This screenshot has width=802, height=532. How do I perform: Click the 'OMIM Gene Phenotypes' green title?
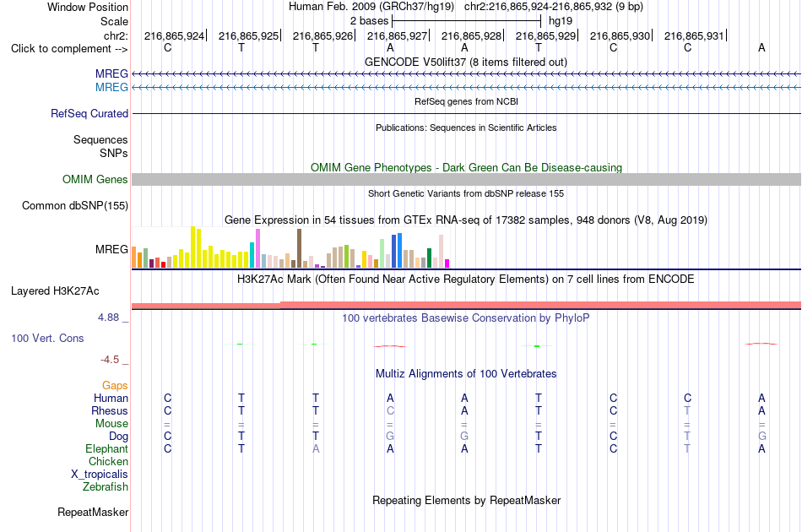pyautogui.click(x=467, y=167)
